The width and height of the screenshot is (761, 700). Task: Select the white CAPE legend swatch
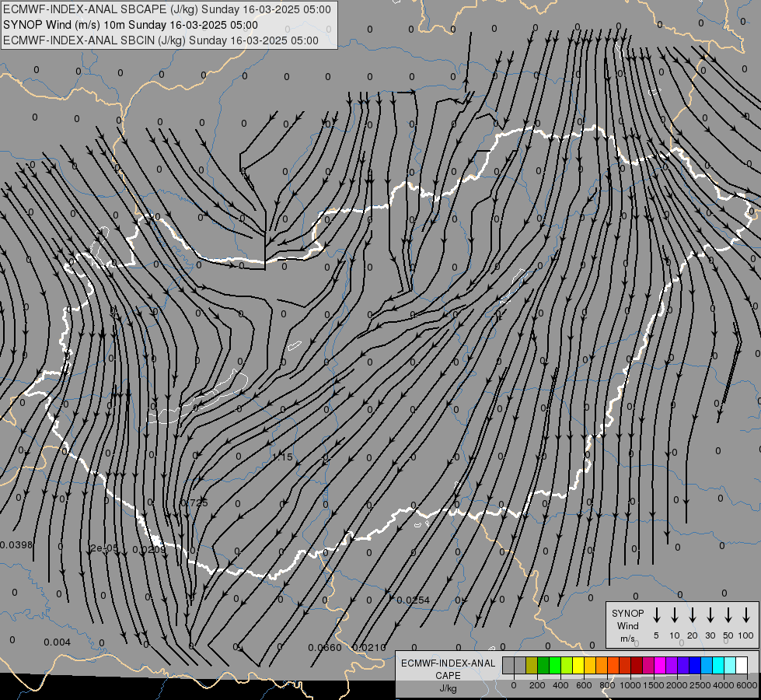point(742,666)
